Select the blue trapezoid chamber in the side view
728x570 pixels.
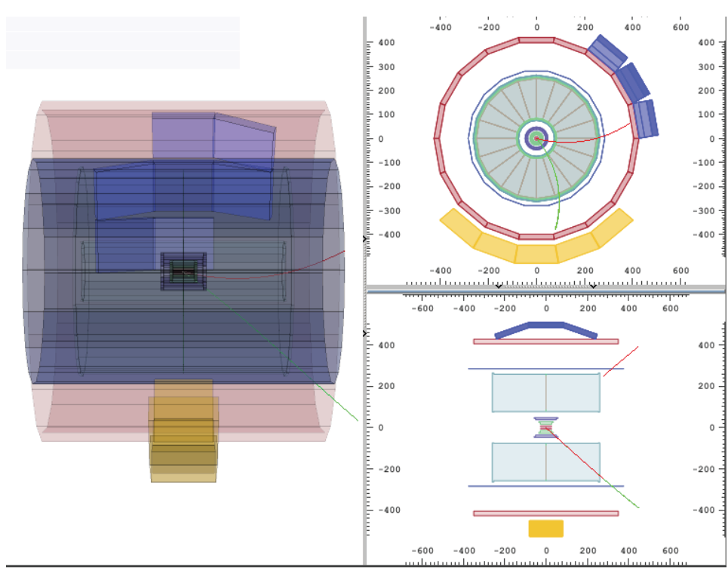[546, 327]
